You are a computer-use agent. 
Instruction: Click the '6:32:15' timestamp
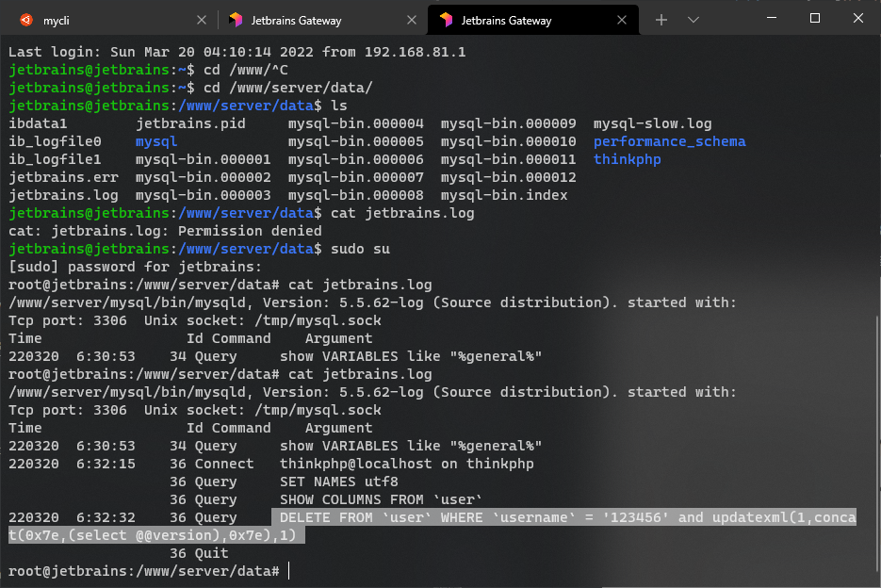106,464
